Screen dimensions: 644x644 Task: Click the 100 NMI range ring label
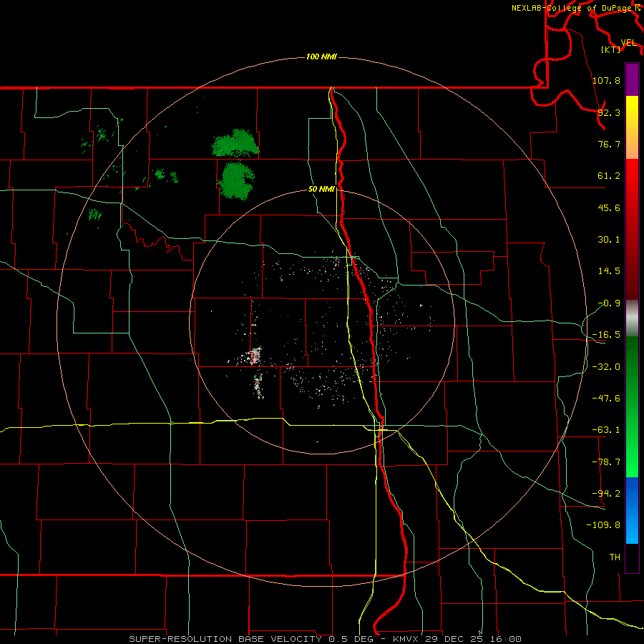click(x=321, y=57)
